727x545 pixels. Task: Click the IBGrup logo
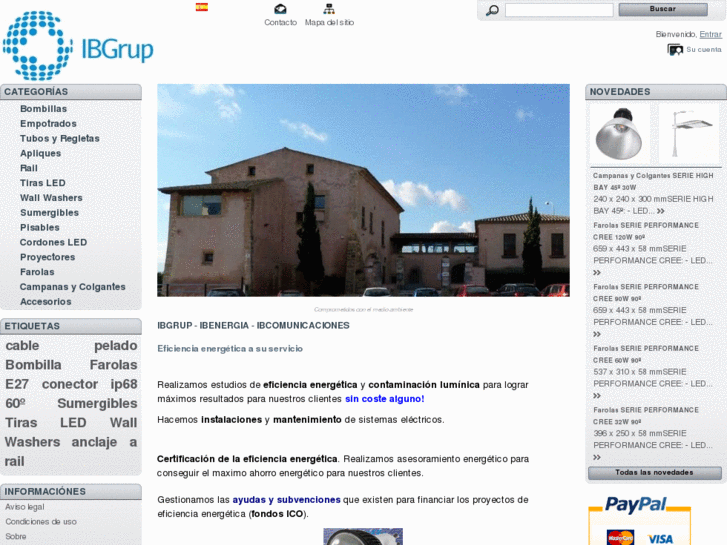78,45
